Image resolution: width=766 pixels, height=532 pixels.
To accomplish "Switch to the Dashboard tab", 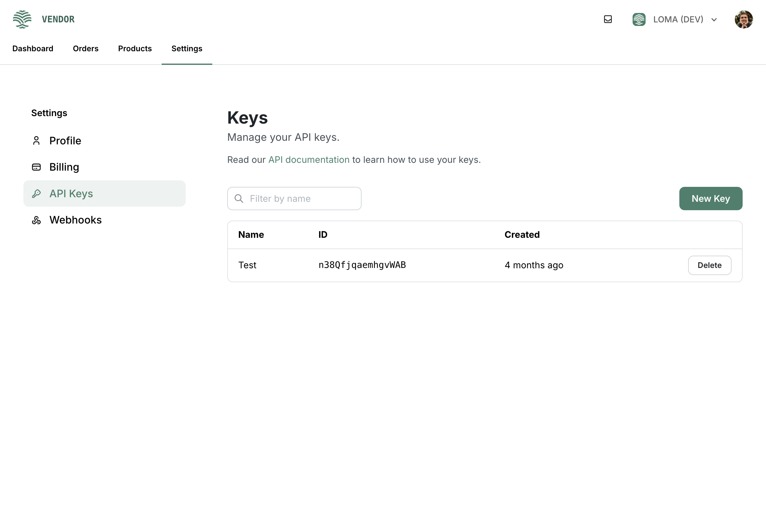I will (33, 49).
